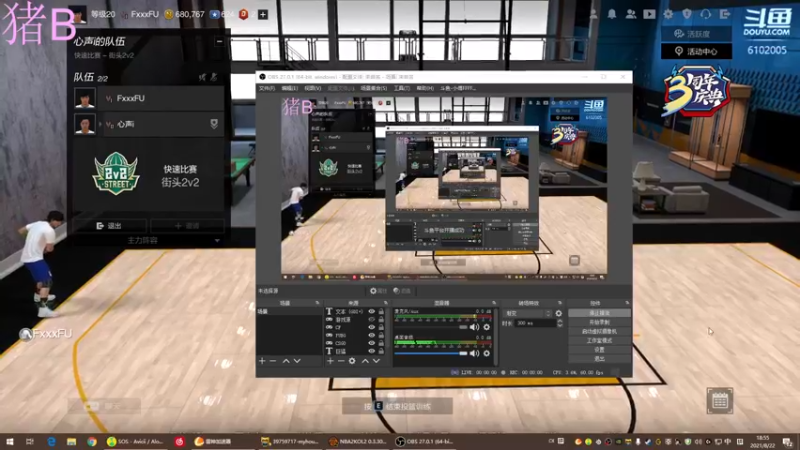The width and height of the screenshot is (800, 450).
Task: Open video playback icon in game top bar
Action: point(649,14)
